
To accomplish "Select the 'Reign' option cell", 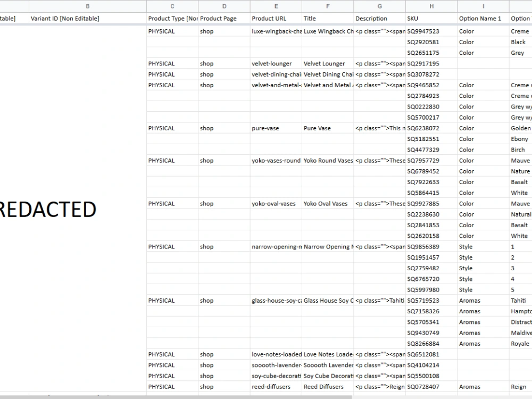I will coord(520,387).
